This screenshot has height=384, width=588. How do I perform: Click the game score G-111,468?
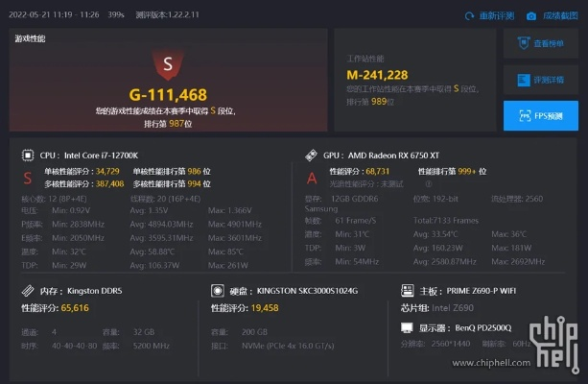(168, 94)
